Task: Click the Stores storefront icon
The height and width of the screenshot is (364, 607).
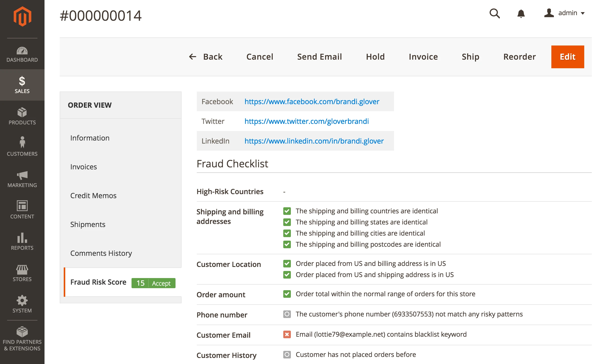Action: (22, 269)
